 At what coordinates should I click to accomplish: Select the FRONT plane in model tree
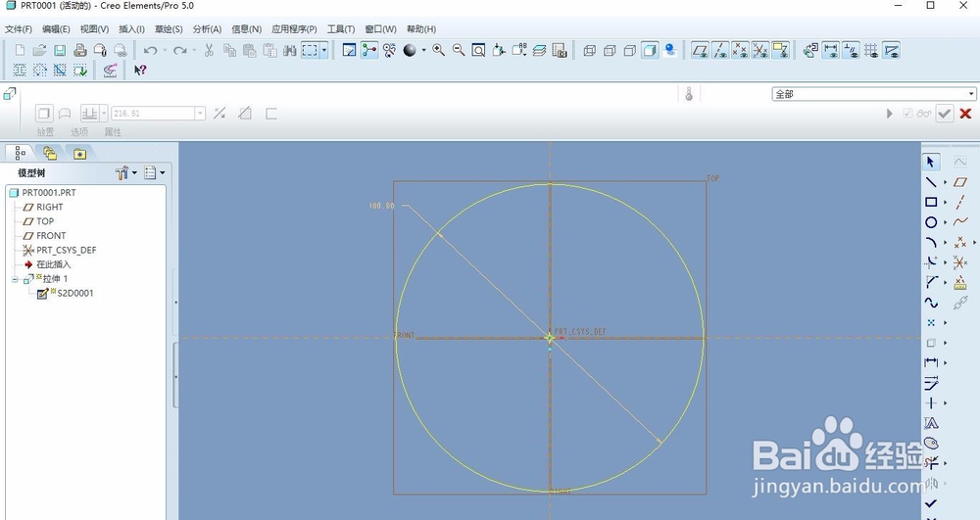[51, 236]
